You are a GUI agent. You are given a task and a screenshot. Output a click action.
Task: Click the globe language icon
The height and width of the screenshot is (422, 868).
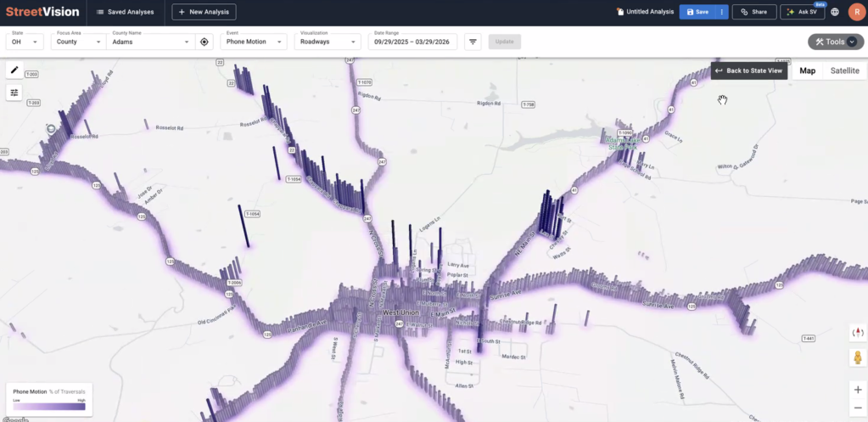click(835, 12)
